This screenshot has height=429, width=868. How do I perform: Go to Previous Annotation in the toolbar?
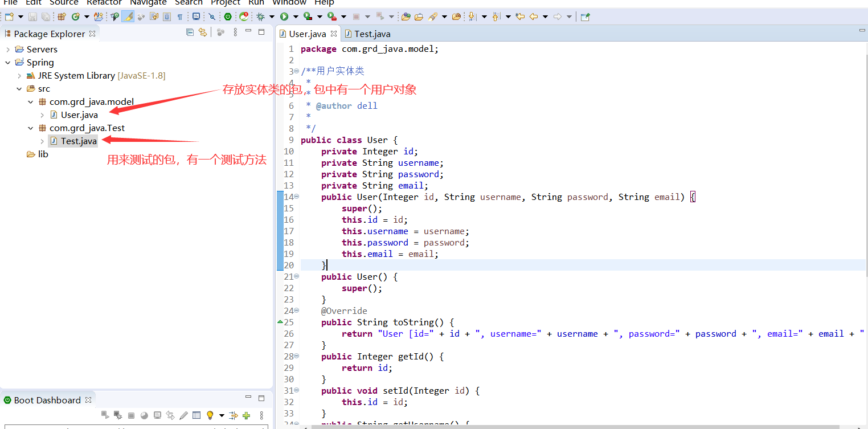click(496, 17)
